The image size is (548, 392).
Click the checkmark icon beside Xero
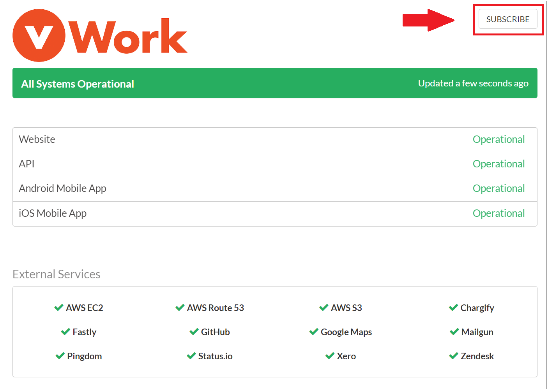click(x=330, y=356)
